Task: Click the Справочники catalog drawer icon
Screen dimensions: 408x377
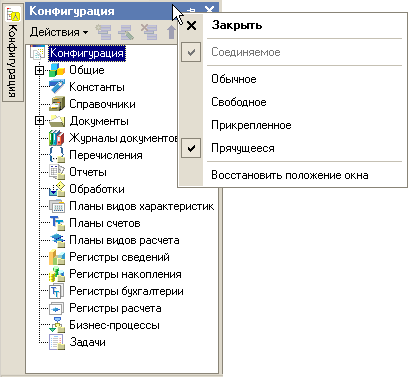Action: click(x=57, y=104)
